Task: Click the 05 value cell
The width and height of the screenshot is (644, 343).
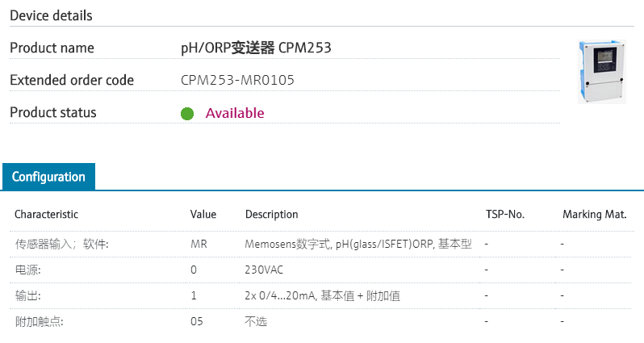Action: [197, 322]
